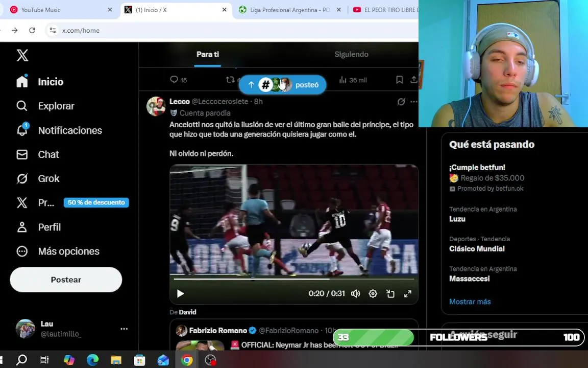
Task: Click '¡Cumple betfun!' promoted trend
Action: pyautogui.click(x=477, y=168)
